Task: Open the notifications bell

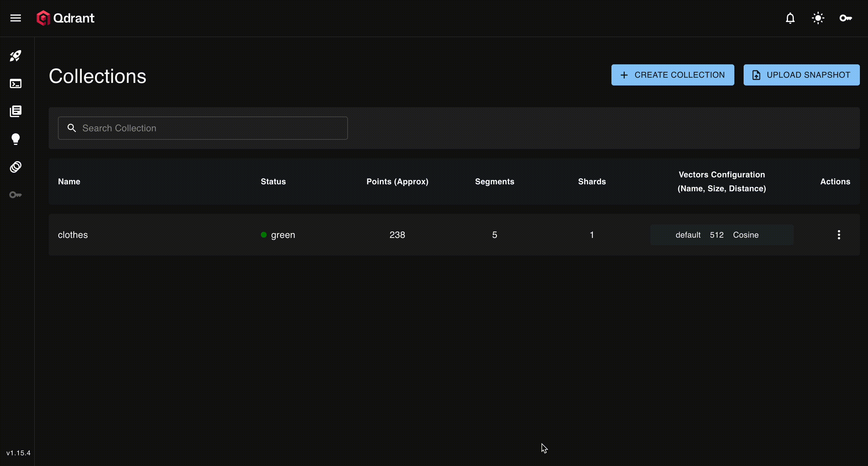Action: 790,18
